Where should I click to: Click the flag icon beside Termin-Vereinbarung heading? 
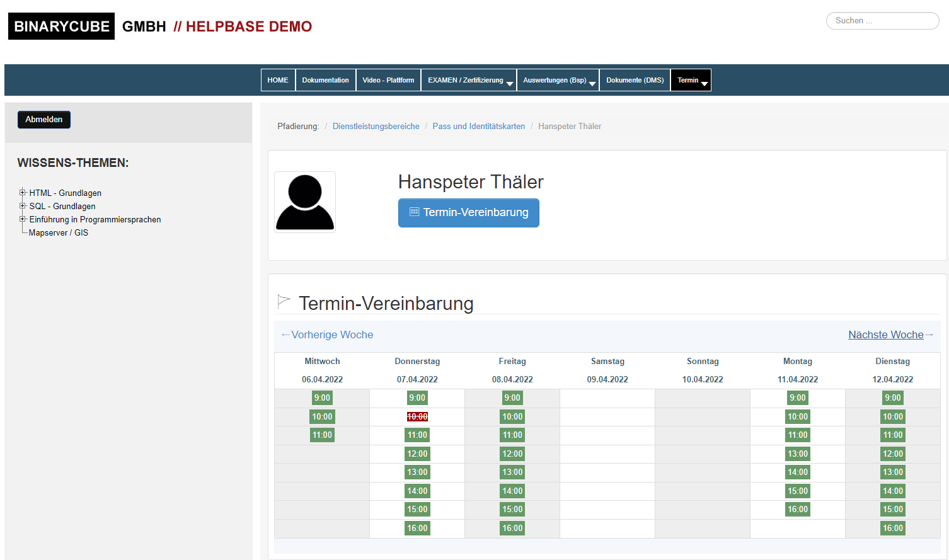click(x=284, y=300)
